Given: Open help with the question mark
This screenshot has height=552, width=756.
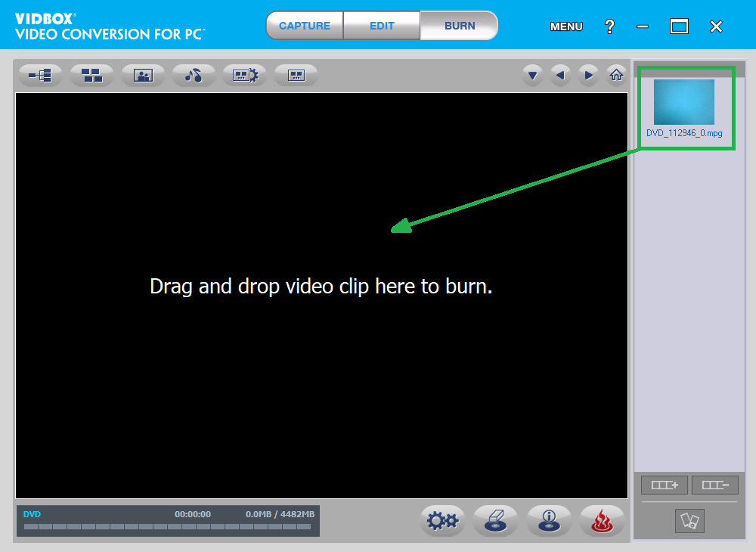Looking at the screenshot, I should click(x=609, y=26).
